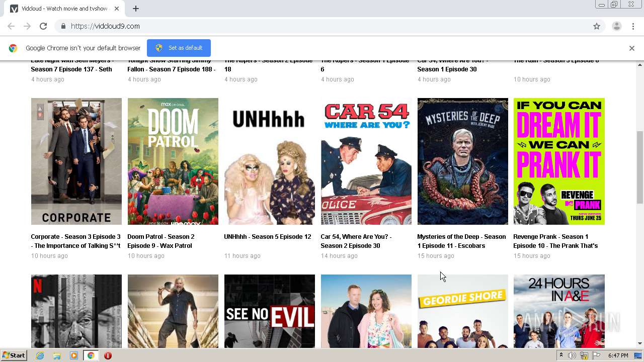
Task: Open the network tray icon
Action: coord(584,355)
